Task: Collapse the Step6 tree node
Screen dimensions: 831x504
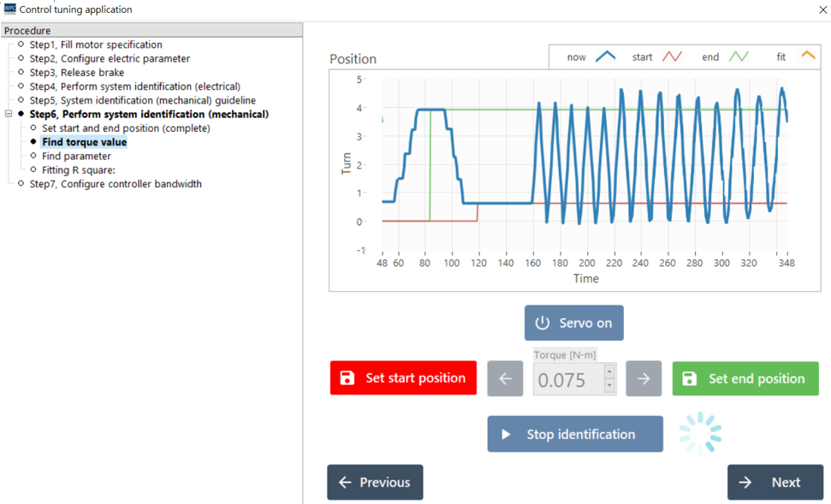Action: 8,114
